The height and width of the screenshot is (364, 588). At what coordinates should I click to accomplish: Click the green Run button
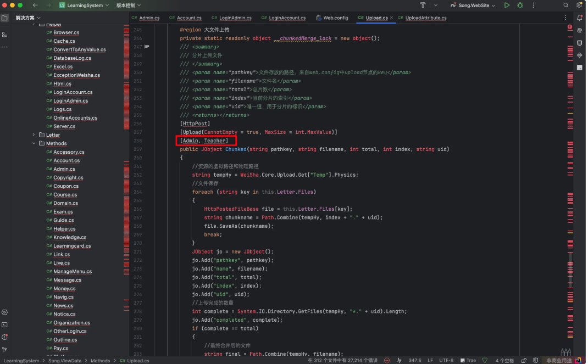coord(507,5)
